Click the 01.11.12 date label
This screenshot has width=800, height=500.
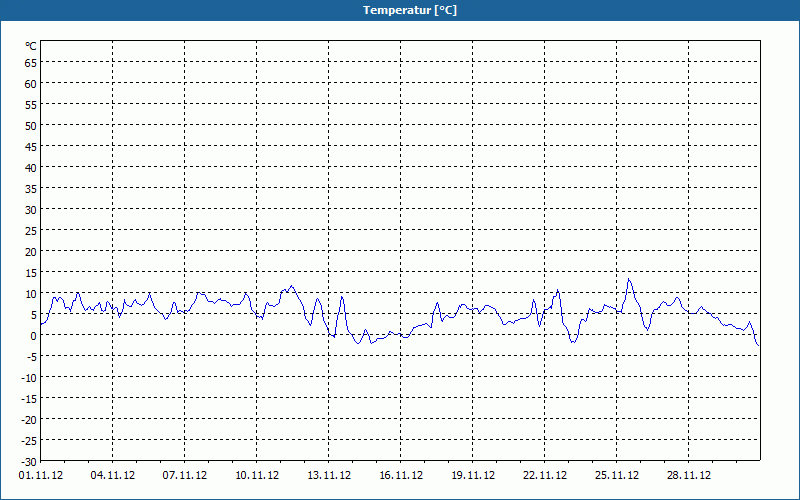click(x=41, y=476)
